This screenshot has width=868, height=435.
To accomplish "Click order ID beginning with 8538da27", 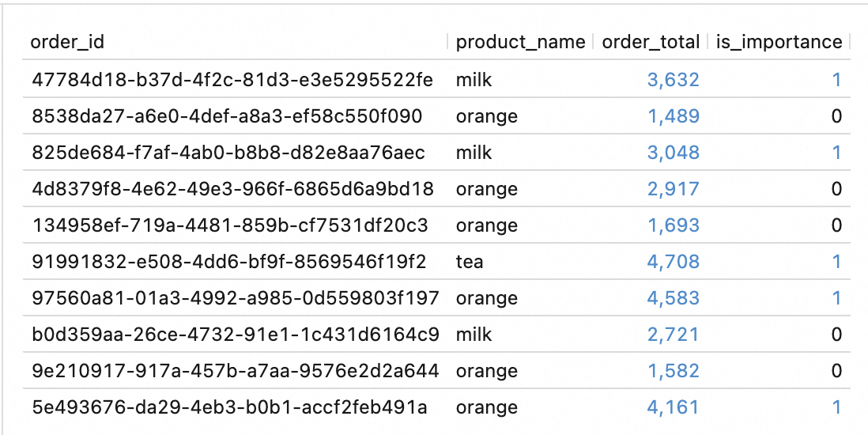I will 227,116.
